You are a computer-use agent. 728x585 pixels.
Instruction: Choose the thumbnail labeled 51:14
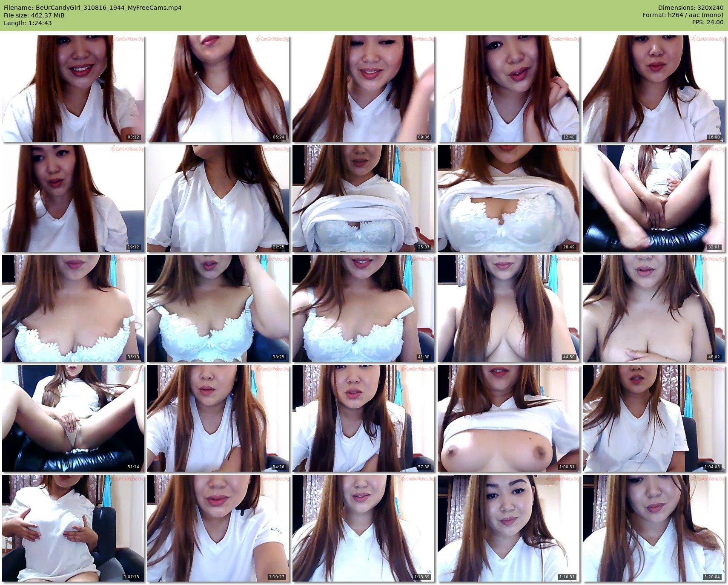73,418
